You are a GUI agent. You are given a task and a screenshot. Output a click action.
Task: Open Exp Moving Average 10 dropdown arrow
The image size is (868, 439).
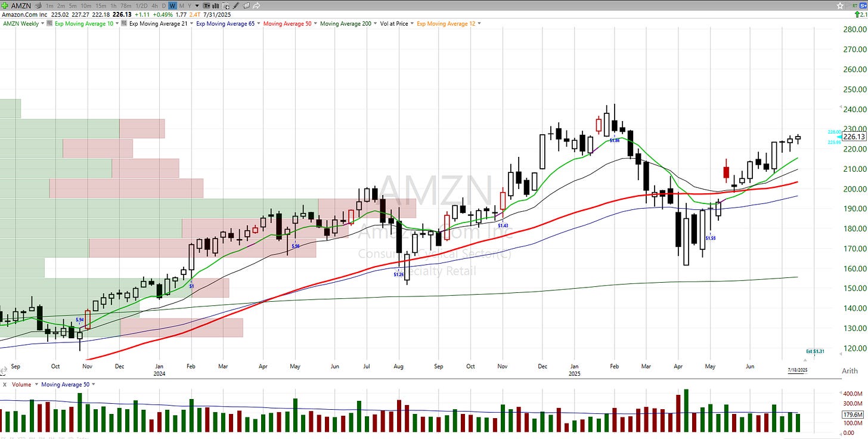(x=117, y=23)
